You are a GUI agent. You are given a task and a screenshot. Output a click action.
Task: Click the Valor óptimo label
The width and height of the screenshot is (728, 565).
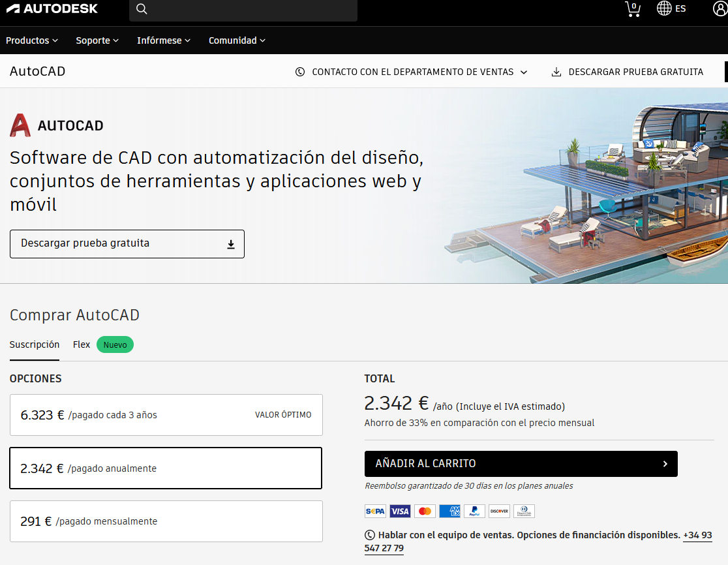[283, 414]
